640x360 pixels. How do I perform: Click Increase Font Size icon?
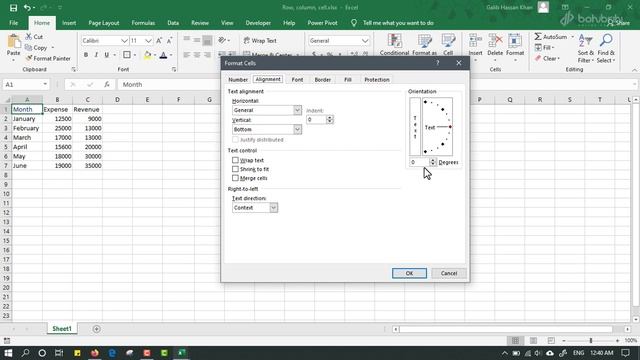click(159, 40)
